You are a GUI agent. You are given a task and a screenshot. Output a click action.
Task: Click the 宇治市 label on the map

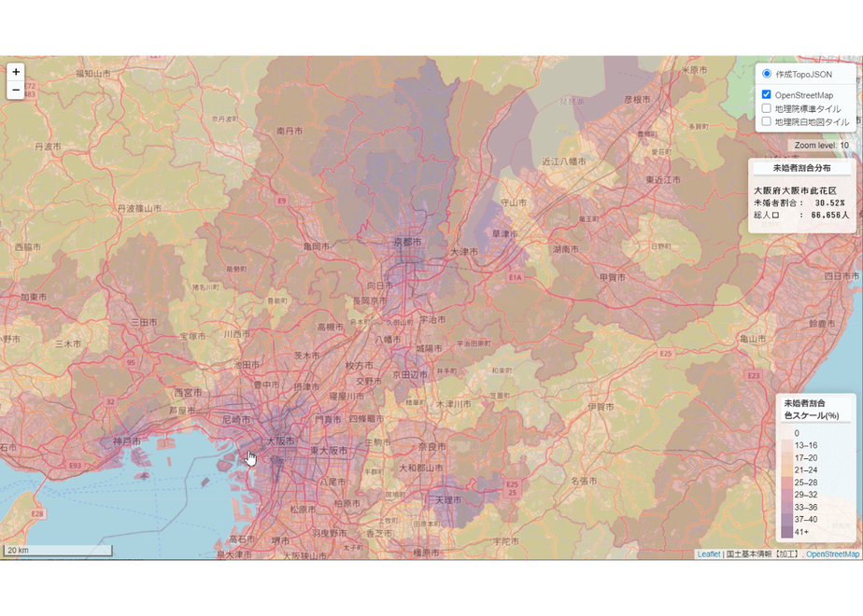tap(432, 319)
